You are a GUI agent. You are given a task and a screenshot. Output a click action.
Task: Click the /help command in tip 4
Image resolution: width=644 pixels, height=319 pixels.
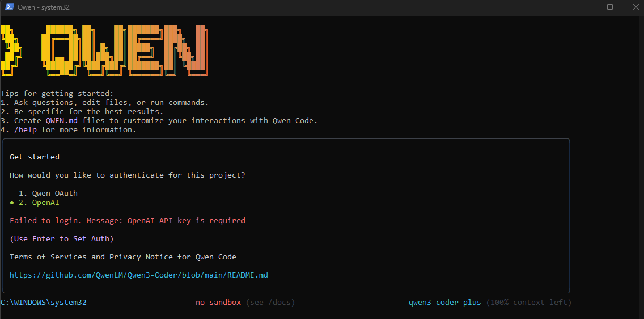click(26, 130)
